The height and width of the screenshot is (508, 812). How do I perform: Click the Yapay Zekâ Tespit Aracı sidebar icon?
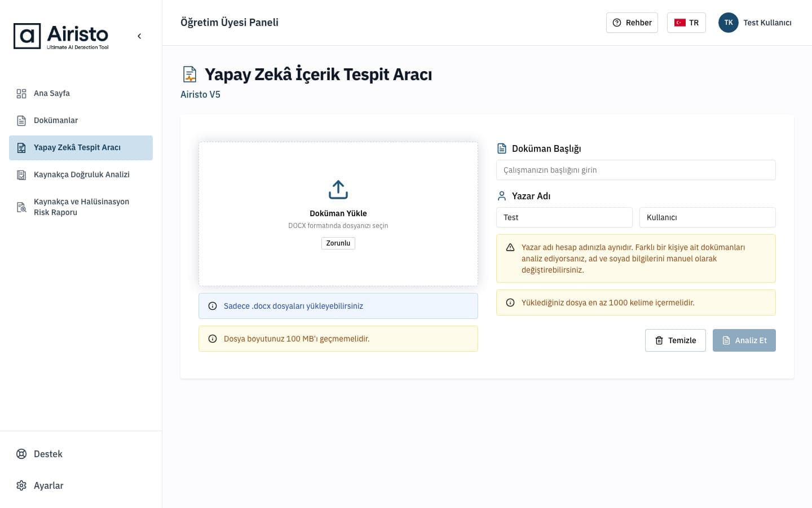coord(21,148)
